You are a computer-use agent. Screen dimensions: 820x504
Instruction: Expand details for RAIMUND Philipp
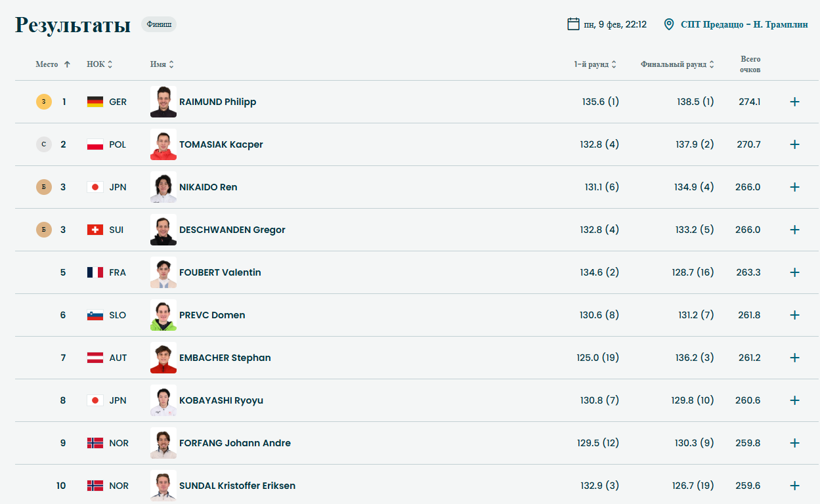[x=794, y=102]
